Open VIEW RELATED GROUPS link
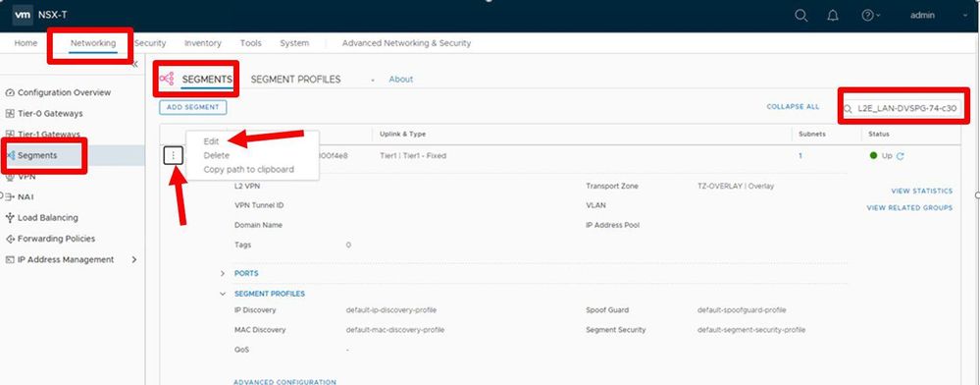980x385 pixels. 909,208
